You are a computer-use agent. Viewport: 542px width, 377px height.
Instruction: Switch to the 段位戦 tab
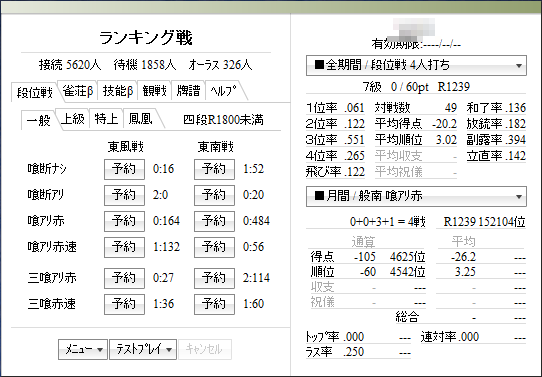click(35, 92)
